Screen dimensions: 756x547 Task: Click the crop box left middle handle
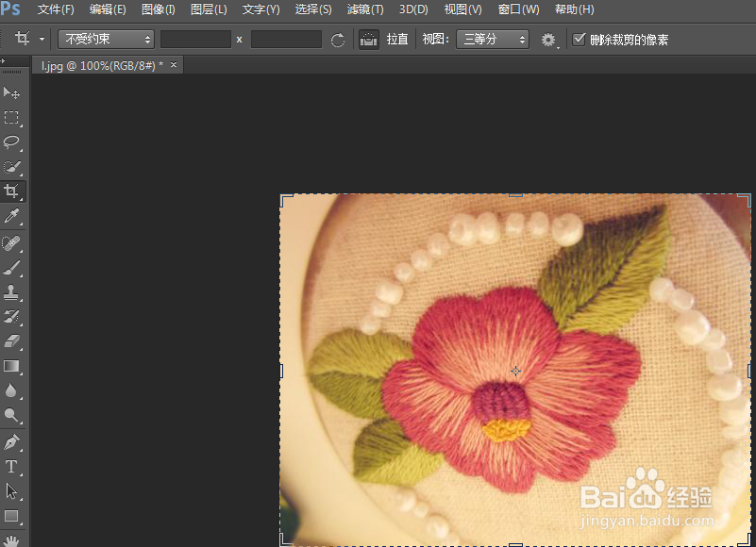click(281, 371)
